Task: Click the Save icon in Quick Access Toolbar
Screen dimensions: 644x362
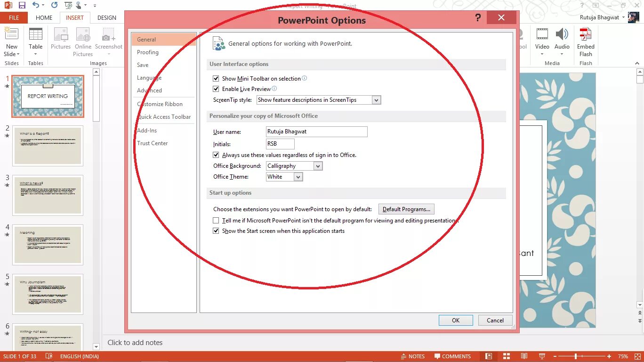Action: (22, 5)
